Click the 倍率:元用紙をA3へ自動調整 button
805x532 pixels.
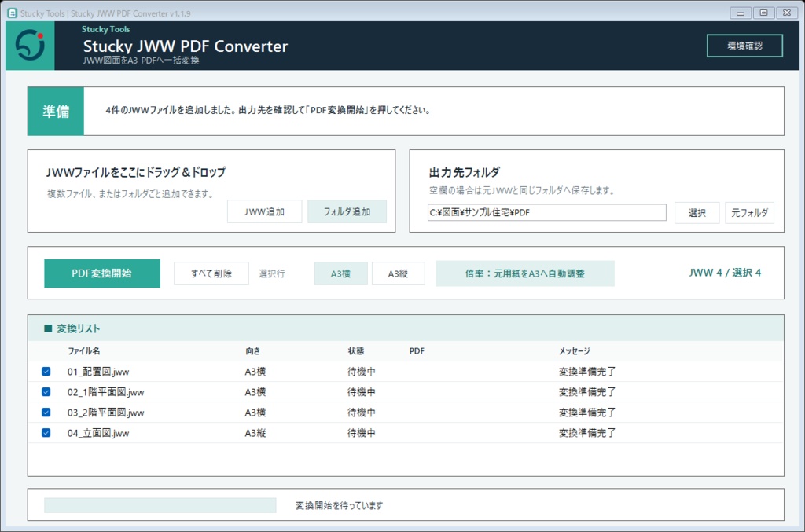click(525, 273)
